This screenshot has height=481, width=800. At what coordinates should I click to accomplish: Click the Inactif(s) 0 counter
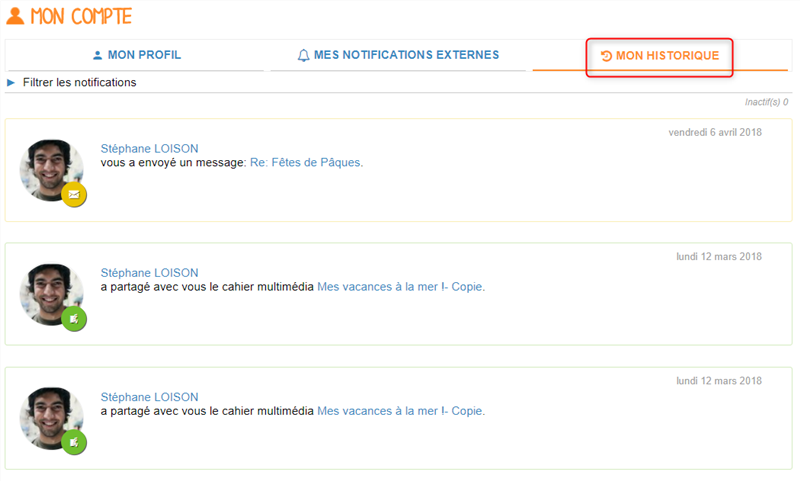(x=766, y=102)
